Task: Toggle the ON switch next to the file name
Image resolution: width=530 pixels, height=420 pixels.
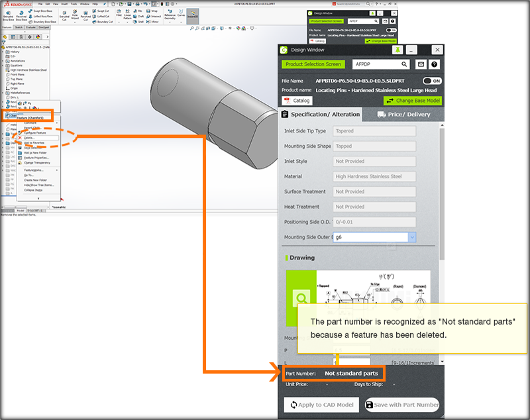Action: tap(432, 81)
